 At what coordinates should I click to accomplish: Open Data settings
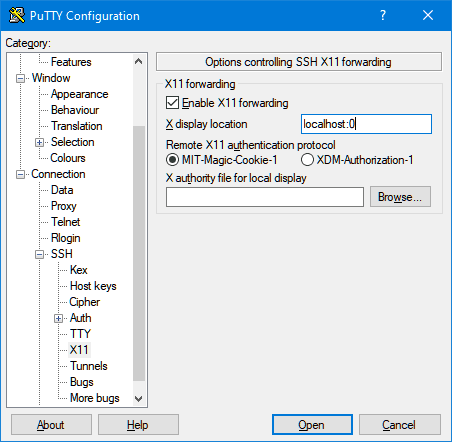(x=62, y=190)
